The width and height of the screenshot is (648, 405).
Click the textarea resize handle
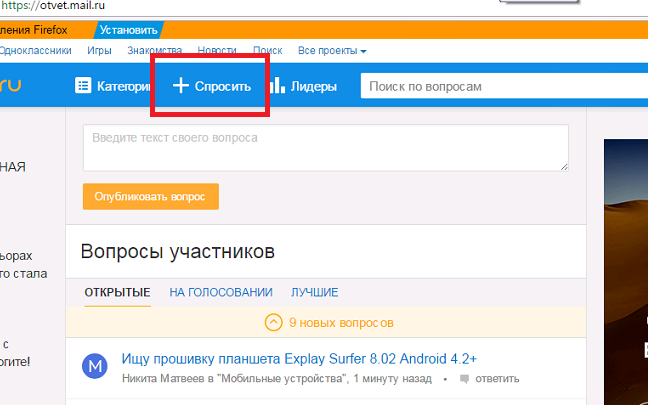pos(564,167)
